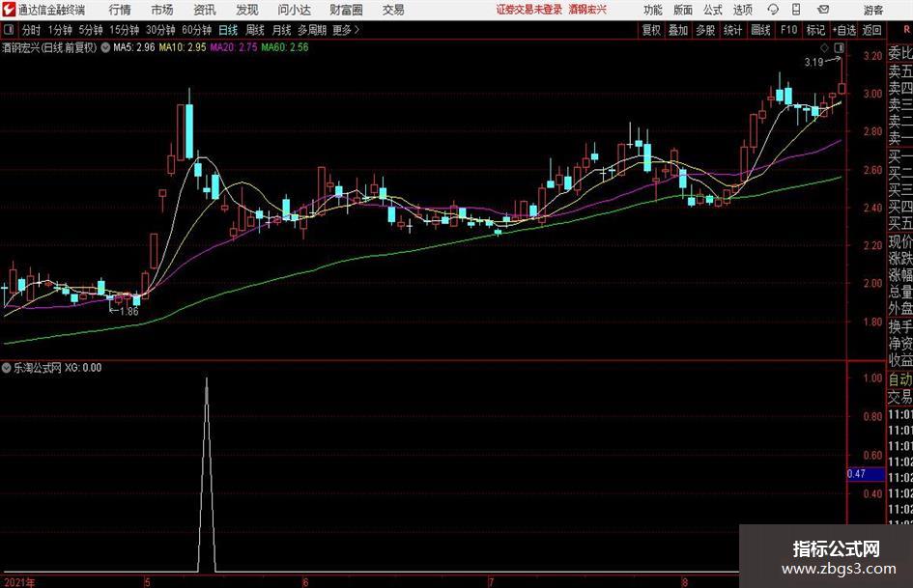The width and height of the screenshot is (913, 588).
Task: Click the 叠加 toolbar button
Action: pyautogui.click(x=678, y=30)
